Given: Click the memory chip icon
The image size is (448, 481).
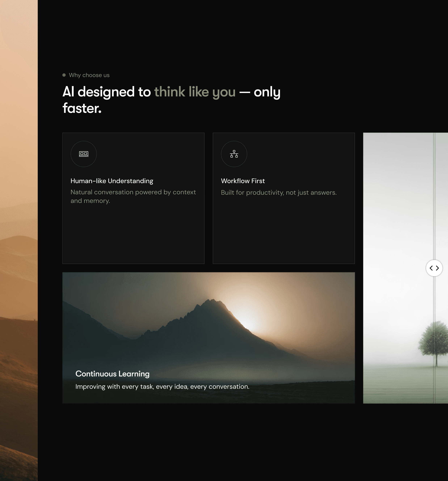Looking at the screenshot, I should click(x=84, y=154).
